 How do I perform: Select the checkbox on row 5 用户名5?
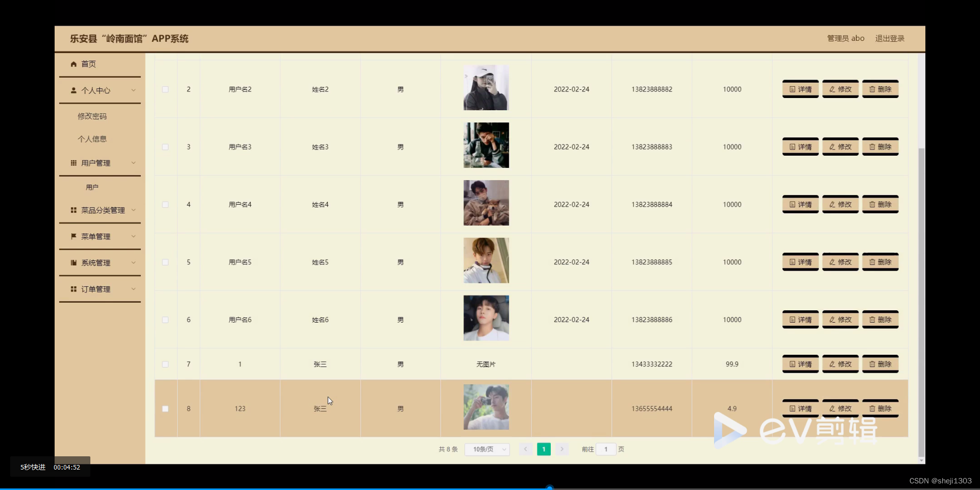click(165, 262)
